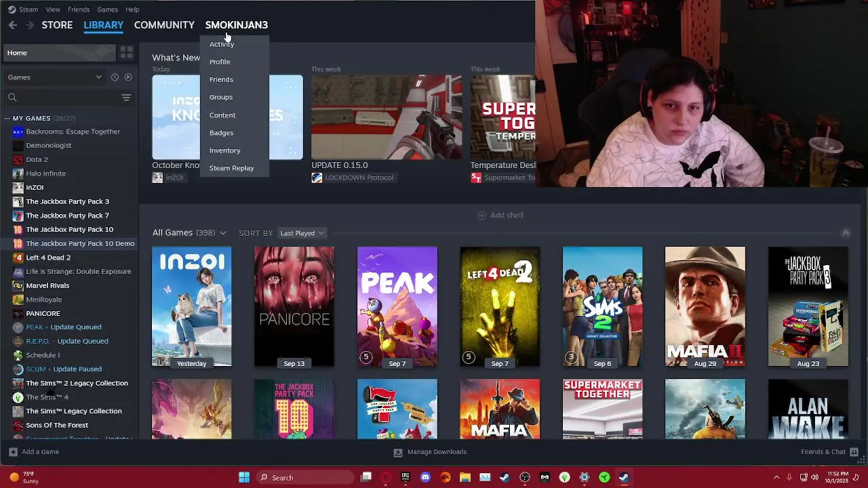The width and height of the screenshot is (868, 488).
Task: Click LOCKDOWN Protocol small news icon
Action: 317,178
